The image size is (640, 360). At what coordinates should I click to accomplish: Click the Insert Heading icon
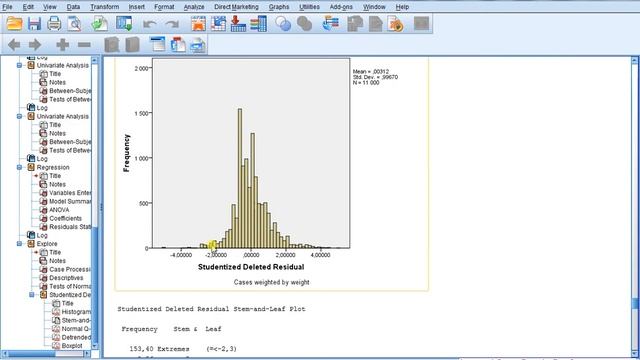158,44
